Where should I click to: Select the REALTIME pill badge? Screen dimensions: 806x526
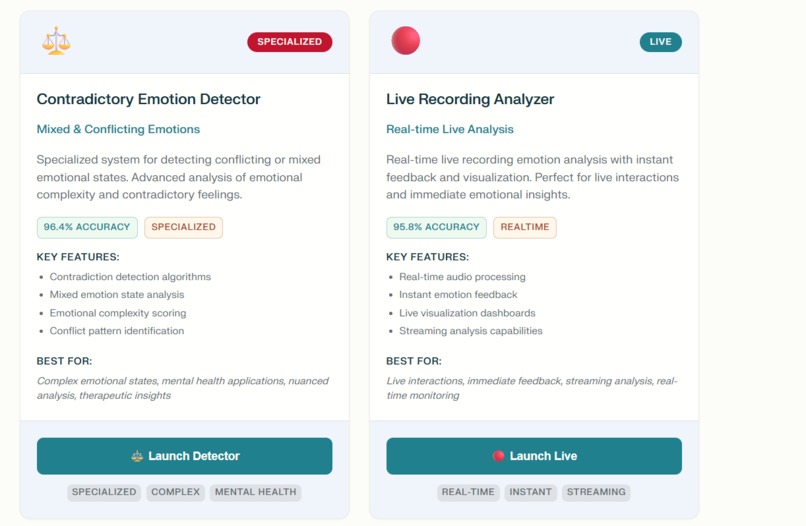click(525, 227)
